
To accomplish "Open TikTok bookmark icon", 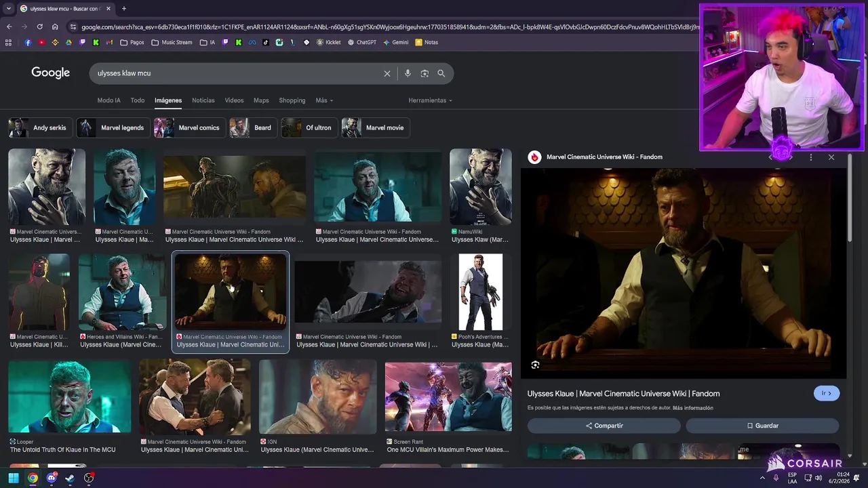I will pos(265,42).
